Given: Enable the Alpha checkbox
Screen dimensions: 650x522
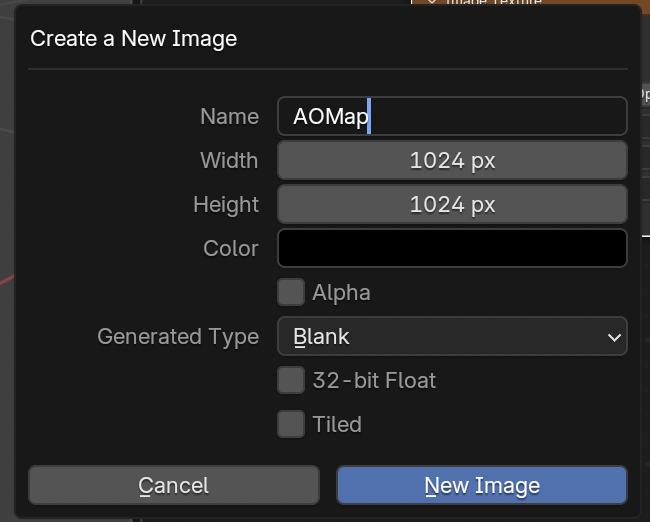Looking at the screenshot, I should (291, 293).
